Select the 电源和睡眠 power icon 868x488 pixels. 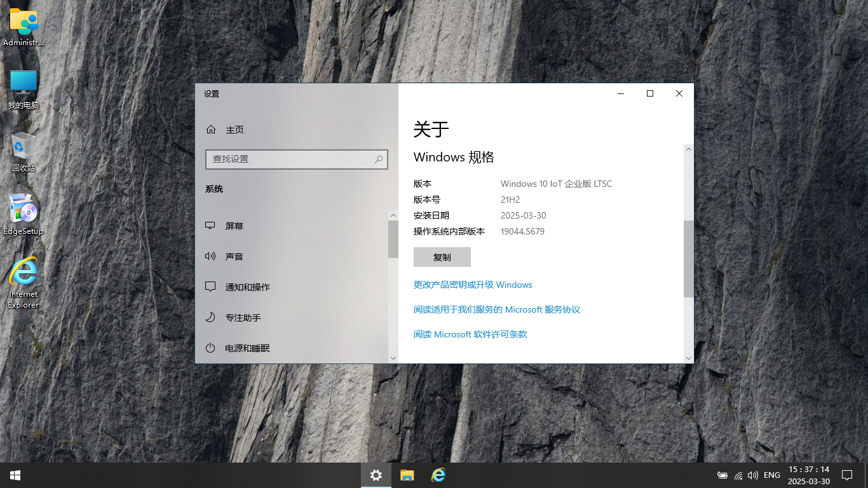coord(211,348)
